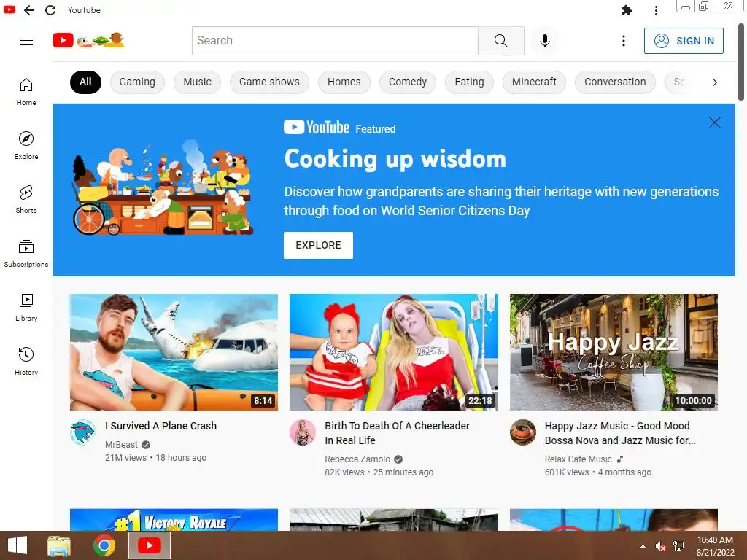Image resolution: width=747 pixels, height=560 pixels.
Task: Select the Eating filter chip
Action: [469, 82]
